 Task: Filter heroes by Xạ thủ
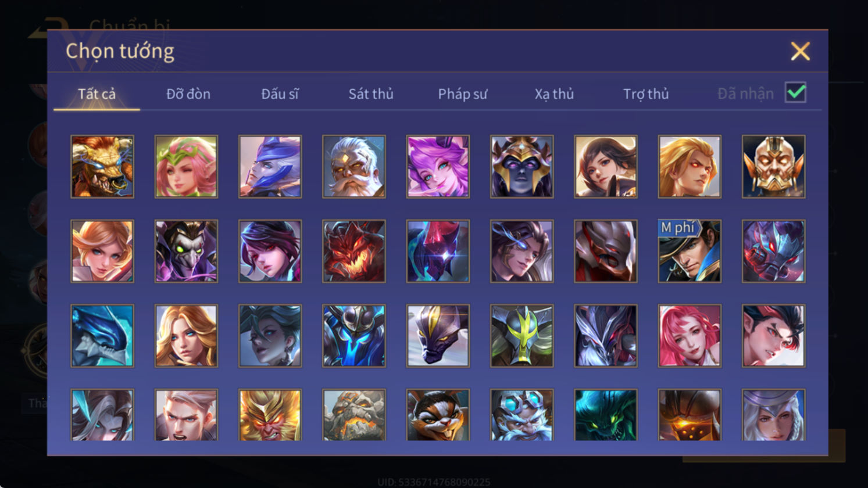point(554,94)
